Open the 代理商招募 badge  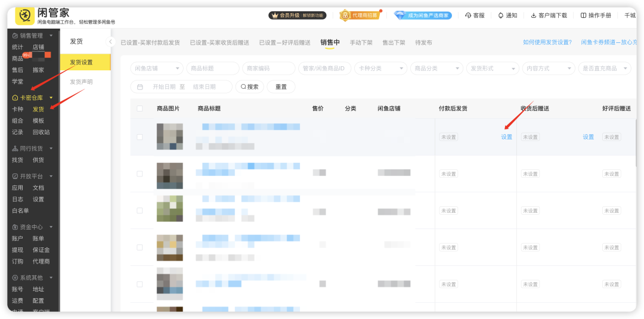[360, 15]
